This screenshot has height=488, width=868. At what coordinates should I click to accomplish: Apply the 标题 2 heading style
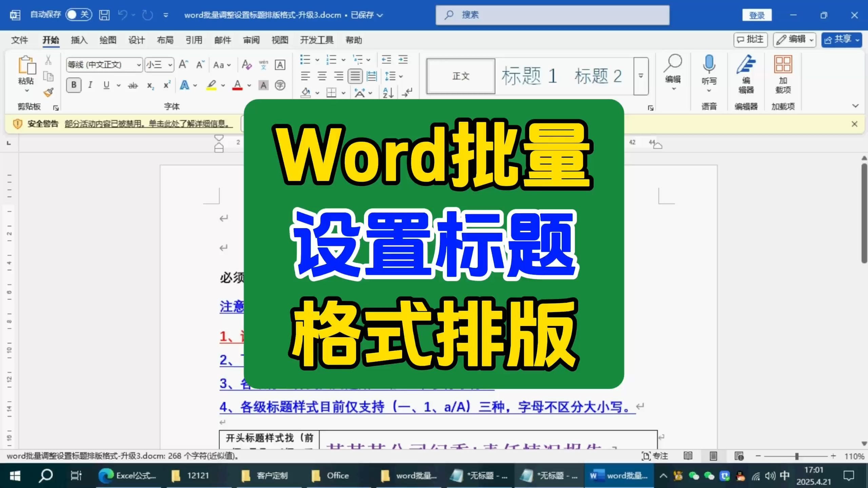(x=598, y=76)
